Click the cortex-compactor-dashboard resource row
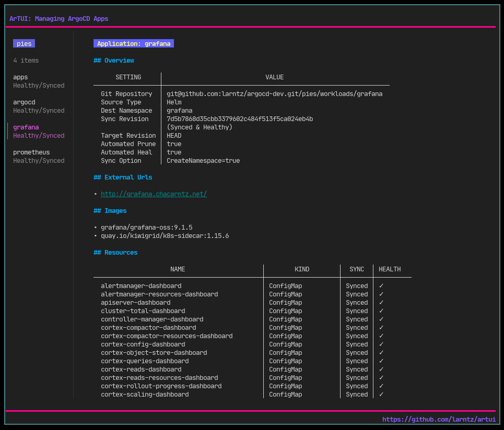The width and height of the screenshot is (504, 430). click(252, 328)
